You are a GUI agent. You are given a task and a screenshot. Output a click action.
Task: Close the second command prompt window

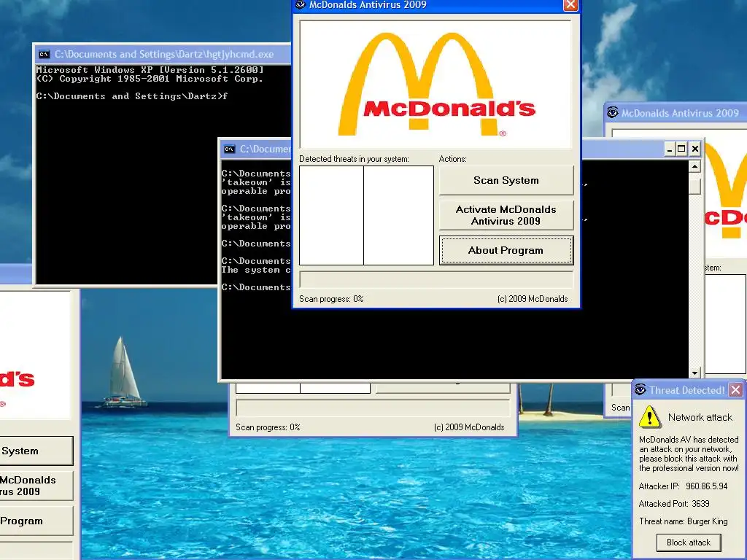pos(695,149)
